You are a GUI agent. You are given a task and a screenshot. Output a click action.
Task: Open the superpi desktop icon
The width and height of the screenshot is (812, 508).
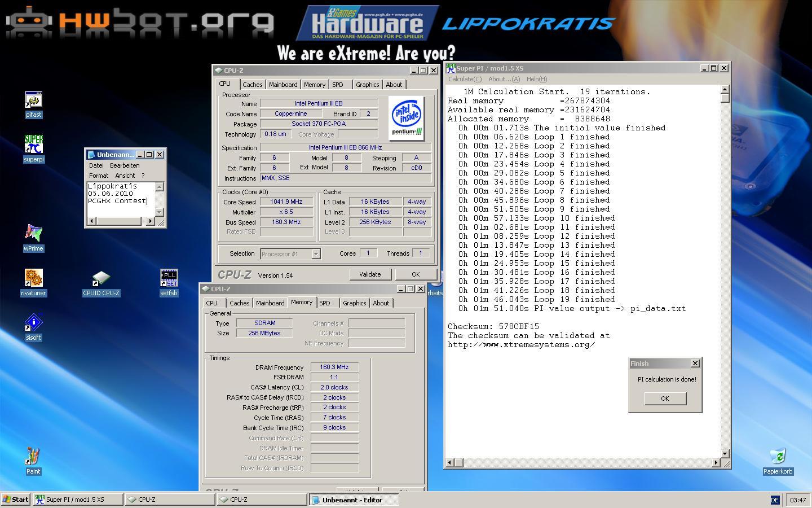click(x=33, y=149)
